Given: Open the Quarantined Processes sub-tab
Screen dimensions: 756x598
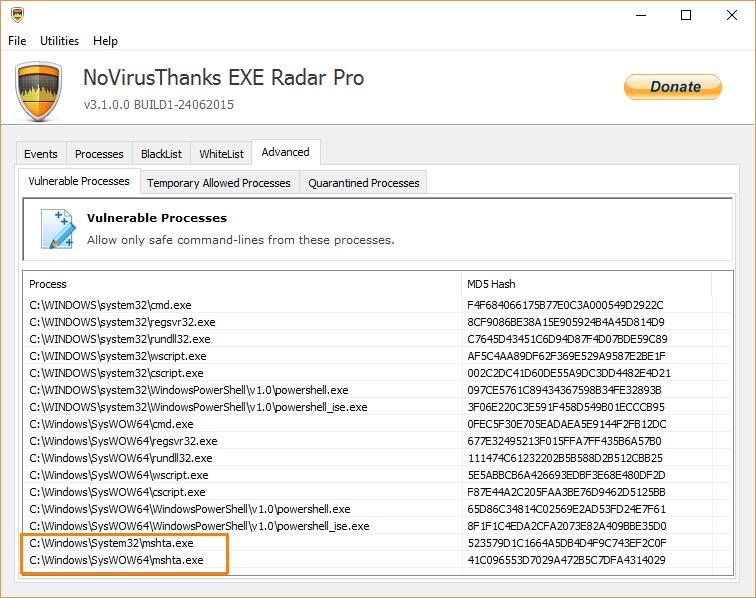Looking at the screenshot, I should tap(364, 183).
